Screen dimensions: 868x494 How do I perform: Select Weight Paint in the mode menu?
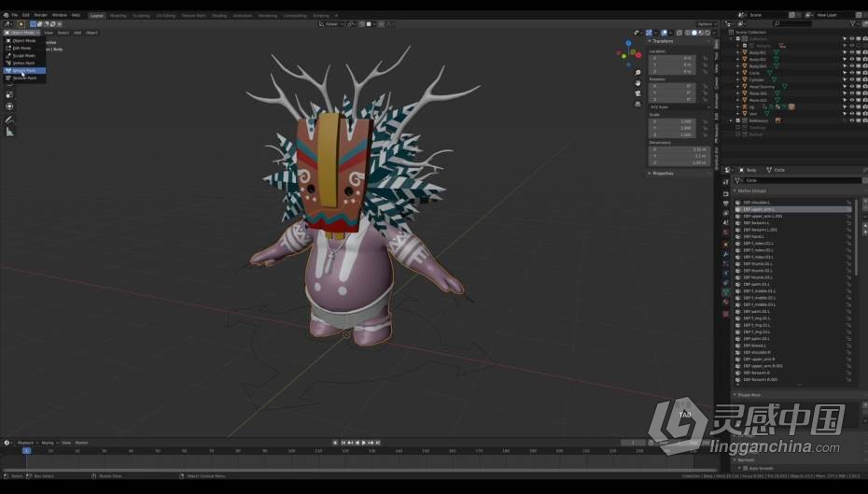(x=24, y=70)
